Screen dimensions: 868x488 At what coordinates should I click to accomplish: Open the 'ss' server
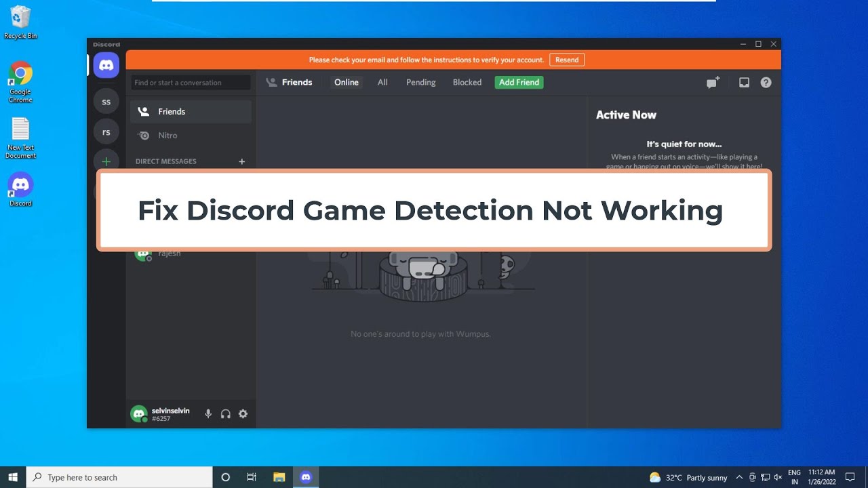pos(106,102)
